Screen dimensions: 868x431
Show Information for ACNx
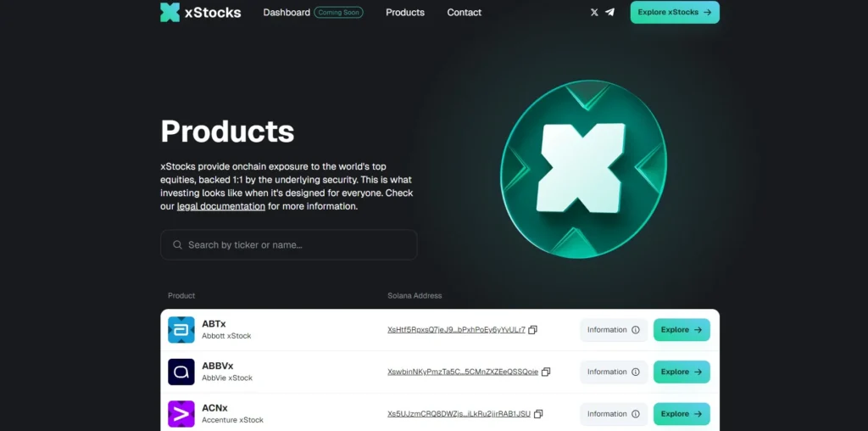pyautogui.click(x=614, y=414)
